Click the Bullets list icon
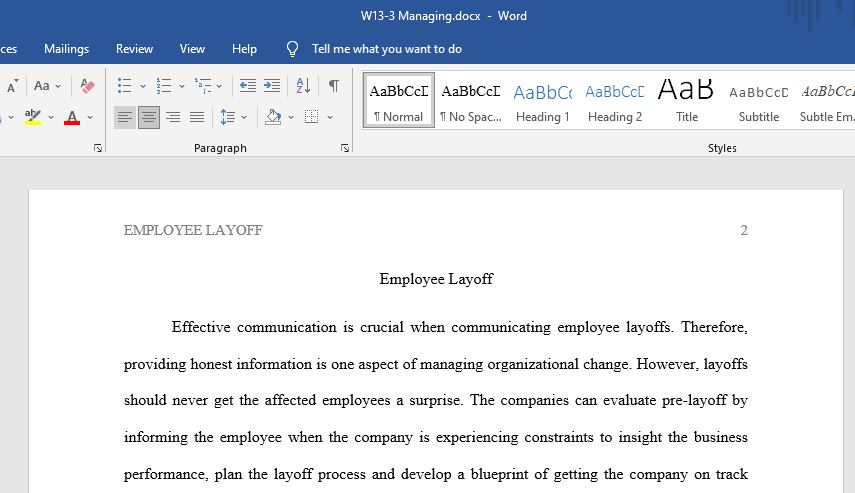The width and height of the screenshot is (855, 493). coord(124,86)
